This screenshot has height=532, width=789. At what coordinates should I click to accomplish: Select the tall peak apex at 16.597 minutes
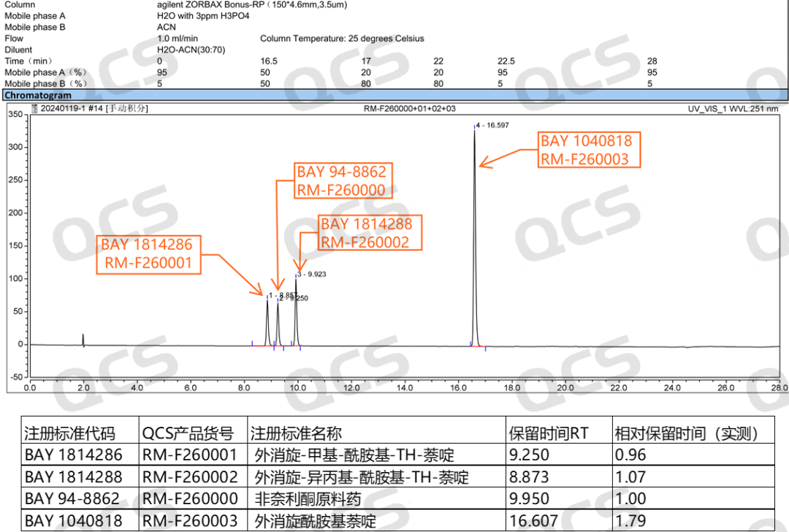(474, 132)
